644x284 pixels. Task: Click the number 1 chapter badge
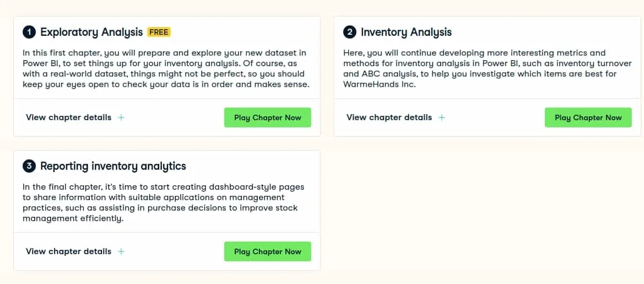click(29, 32)
